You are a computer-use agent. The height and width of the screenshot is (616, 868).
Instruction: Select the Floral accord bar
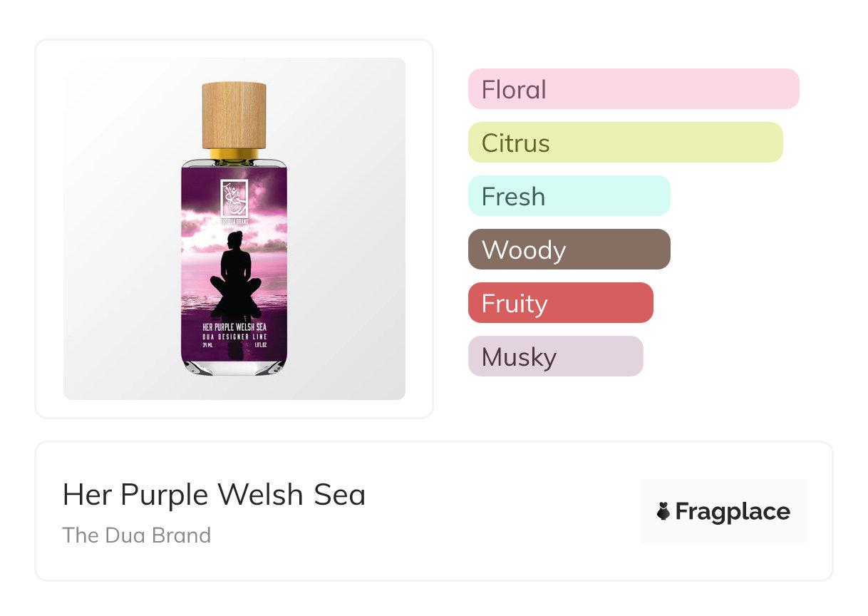(633, 89)
